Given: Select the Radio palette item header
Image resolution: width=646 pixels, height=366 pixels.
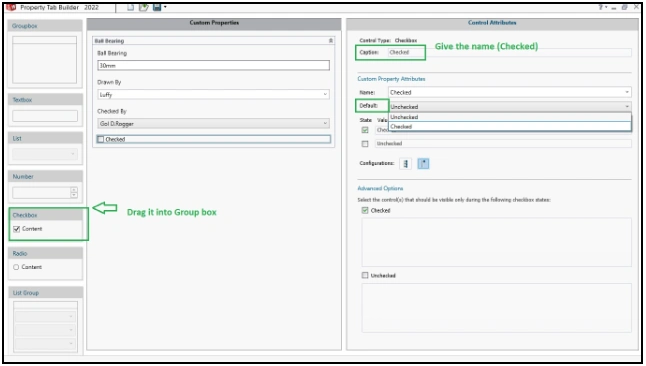Looking at the screenshot, I should click(x=45, y=253).
